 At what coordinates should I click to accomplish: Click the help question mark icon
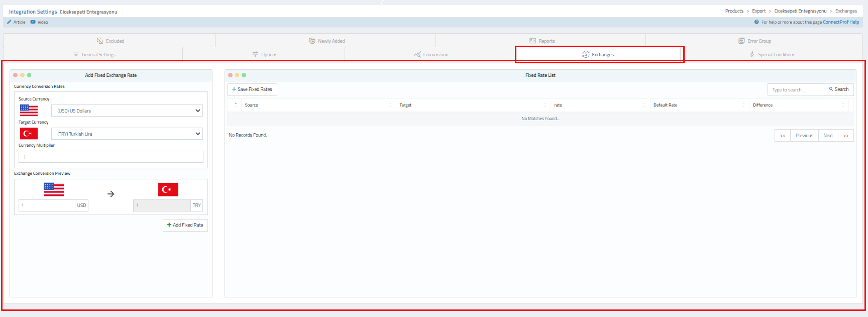(x=756, y=22)
